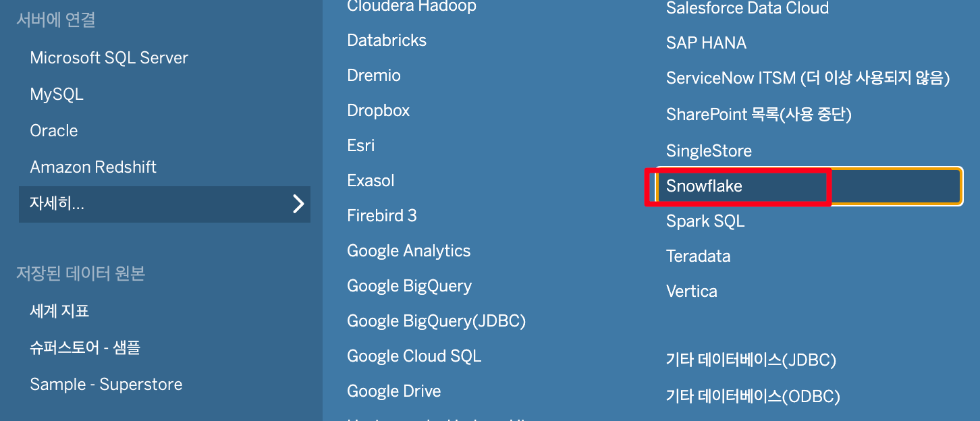Select Google Cloud SQL connector

tap(414, 356)
